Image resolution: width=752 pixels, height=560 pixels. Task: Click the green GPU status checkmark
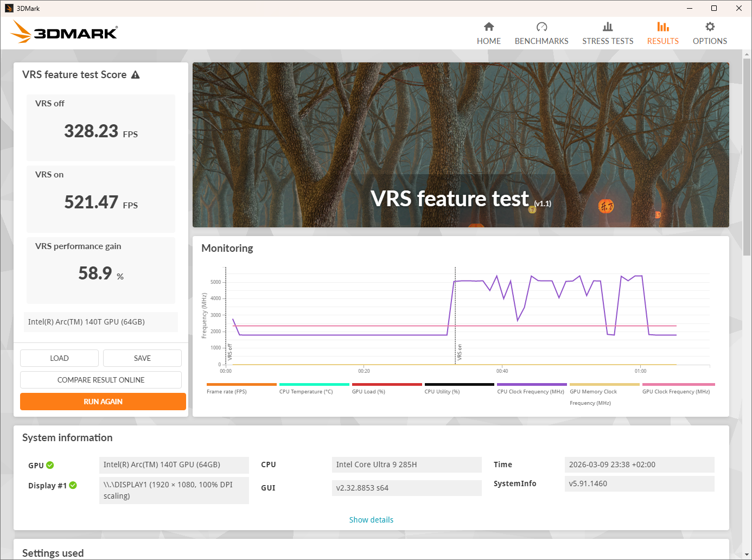click(50, 465)
